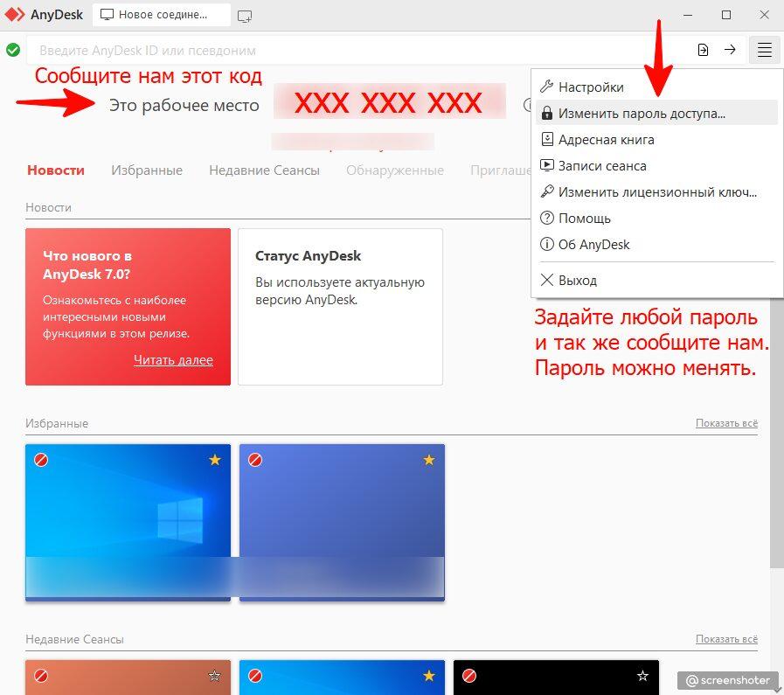The image size is (784, 695).
Task: Open the Windows wallpaper favorite thumbnail
Action: pyautogui.click(x=128, y=522)
